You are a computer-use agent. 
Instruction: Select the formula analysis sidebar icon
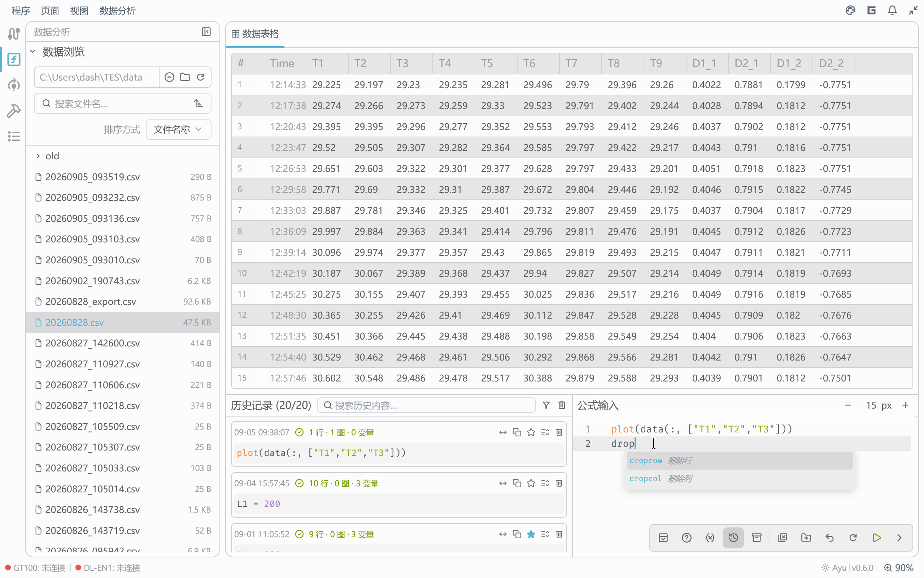click(14, 59)
